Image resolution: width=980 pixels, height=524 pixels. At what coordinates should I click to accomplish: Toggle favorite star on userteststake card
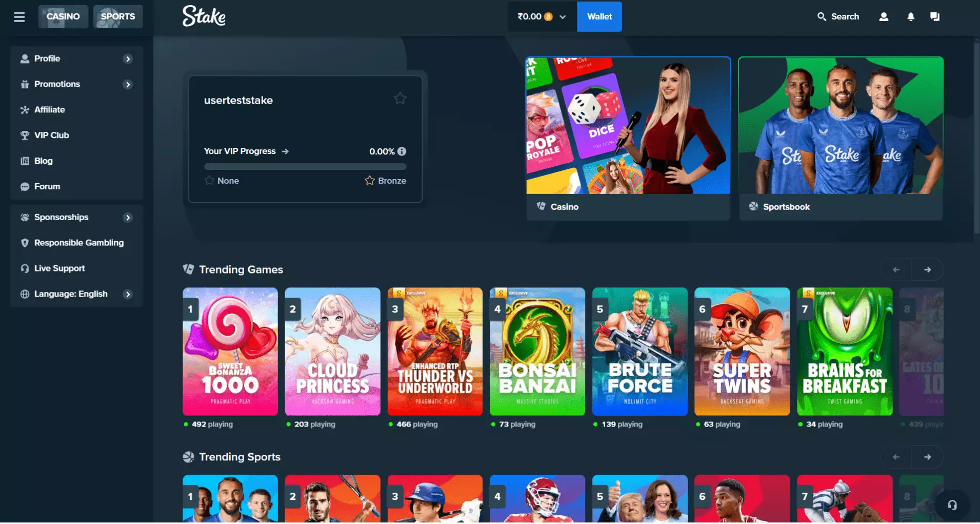(x=400, y=99)
